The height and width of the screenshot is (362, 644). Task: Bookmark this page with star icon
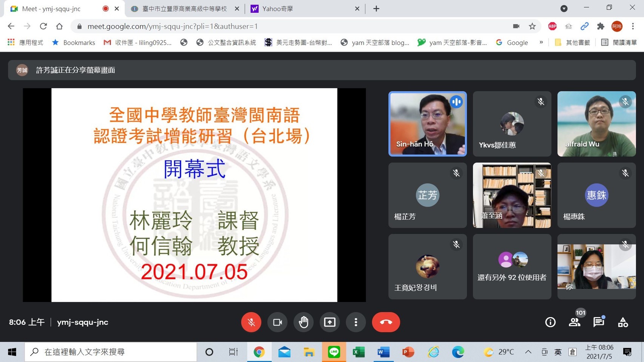point(532,26)
